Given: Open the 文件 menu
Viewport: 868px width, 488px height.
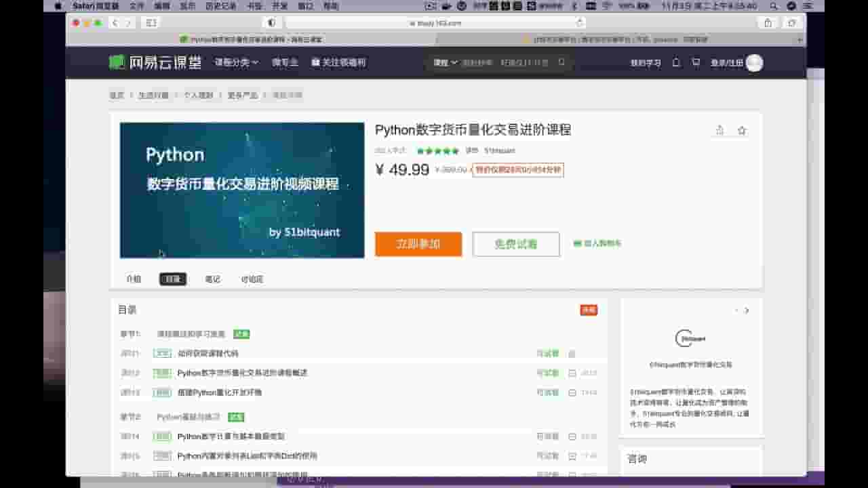Looking at the screenshot, I should (x=136, y=6).
